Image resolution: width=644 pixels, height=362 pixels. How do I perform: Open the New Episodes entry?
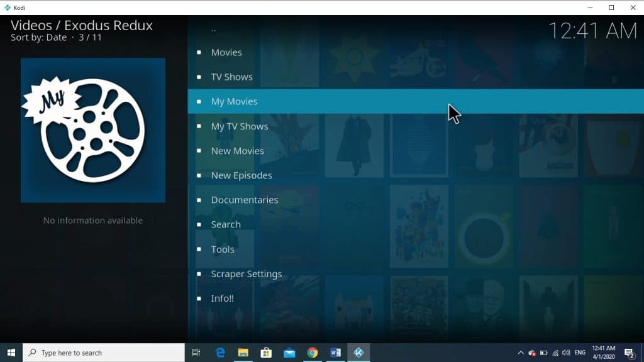416,175
